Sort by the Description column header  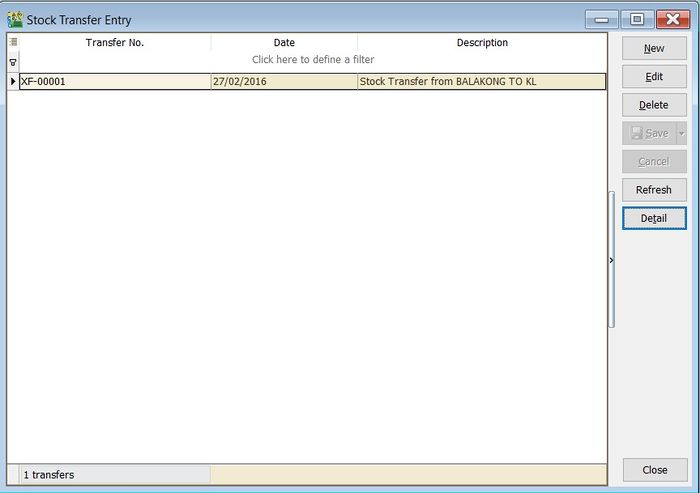482,43
